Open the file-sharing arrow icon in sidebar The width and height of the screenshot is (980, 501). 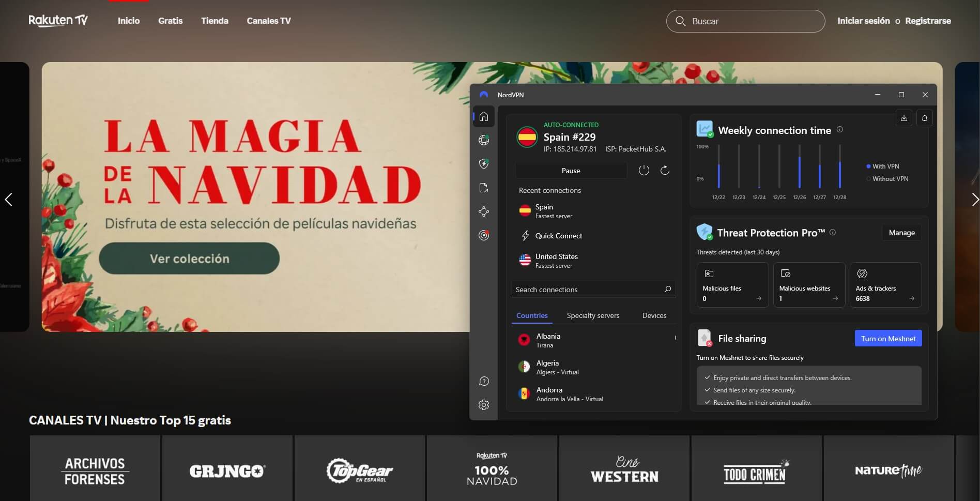[484, 188]
